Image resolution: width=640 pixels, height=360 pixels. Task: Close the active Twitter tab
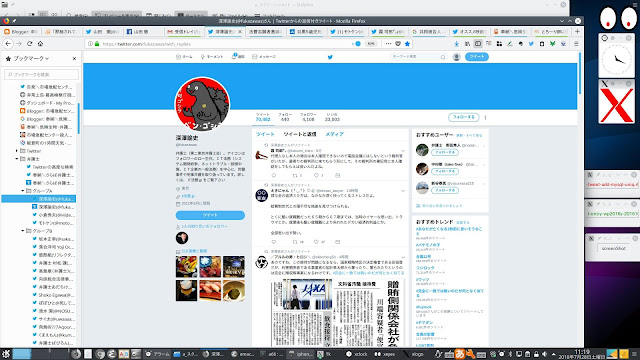[x=240, y=31]
